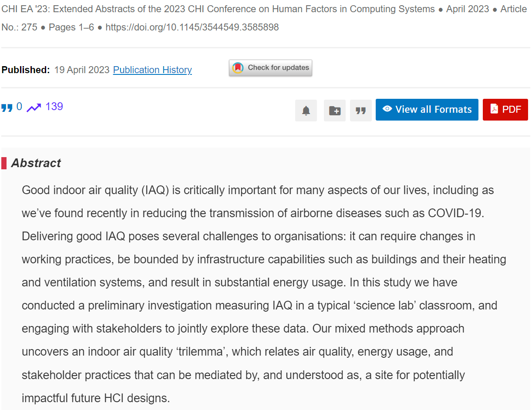Click the bell alert notification icon
532x410 pixels.
coord(306,111)
